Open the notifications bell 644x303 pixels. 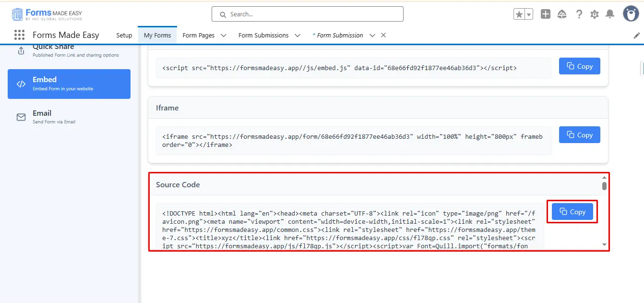tap(610, 14)
